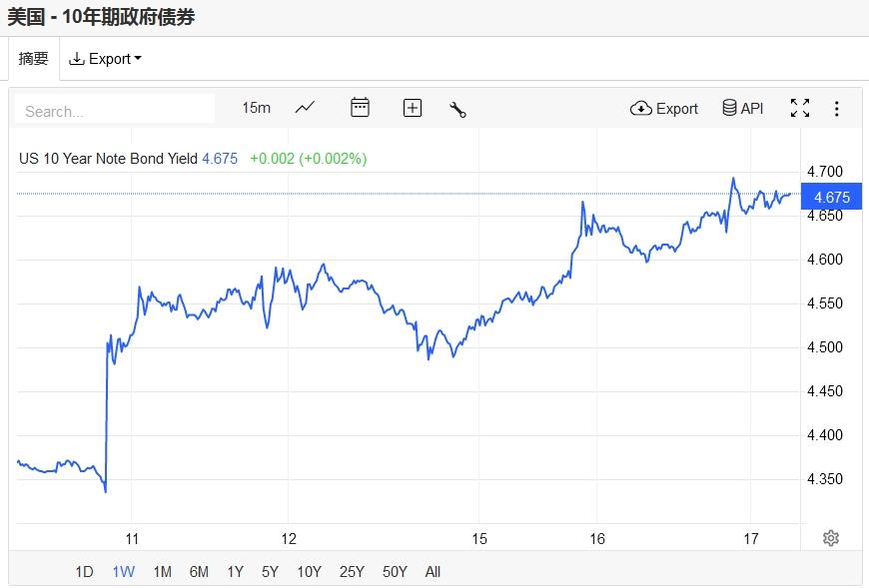Click the API database icon
Screen dimensions: 869x588
742,108
